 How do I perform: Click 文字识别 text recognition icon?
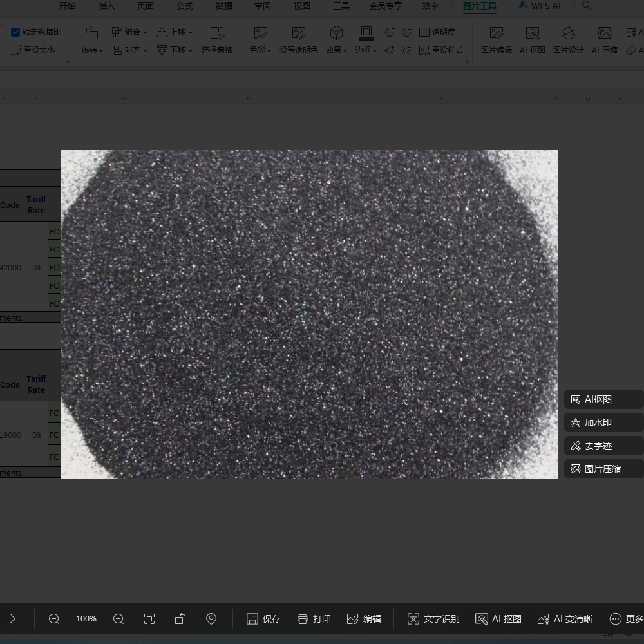tap(433, 619)
